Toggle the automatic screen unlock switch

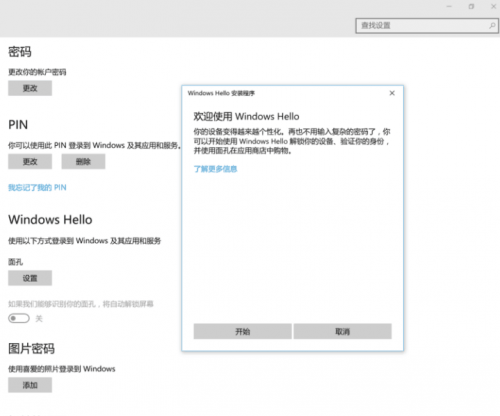(x=19, y=318)
